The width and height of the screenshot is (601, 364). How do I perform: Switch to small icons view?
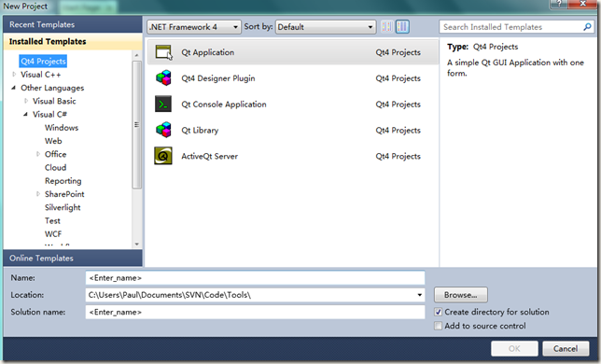pyautogui.click(x=386, y=27)
